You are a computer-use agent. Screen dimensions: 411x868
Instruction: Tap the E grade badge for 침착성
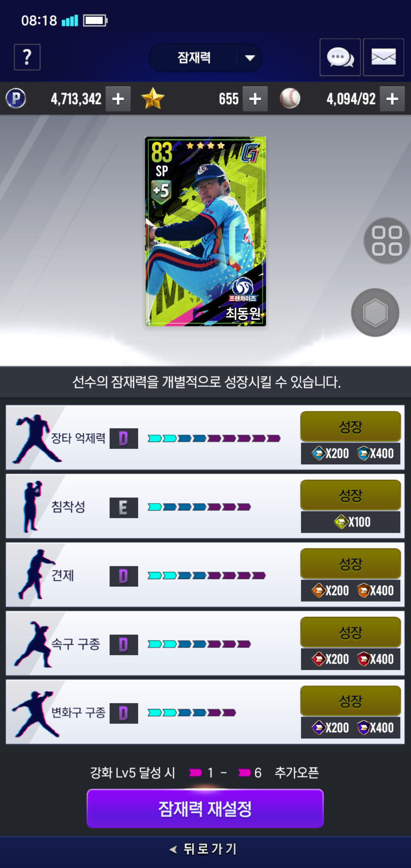124,507
